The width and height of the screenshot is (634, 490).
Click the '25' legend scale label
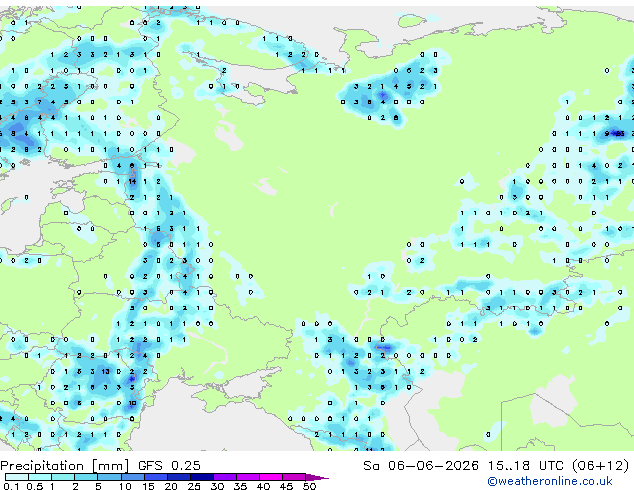(x=194, y=486)
